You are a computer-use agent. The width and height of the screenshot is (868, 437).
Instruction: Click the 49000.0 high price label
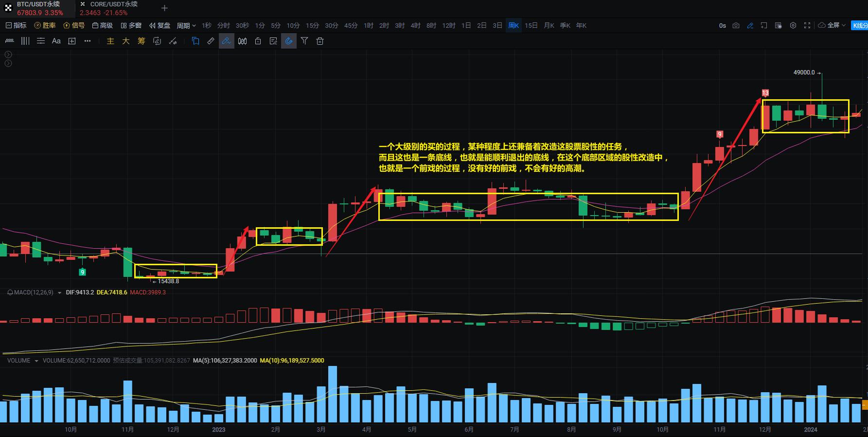804,73
